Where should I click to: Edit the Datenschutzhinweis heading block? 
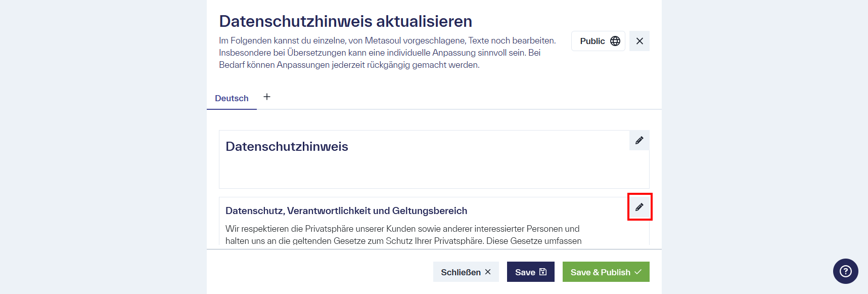tap(639, 140)
